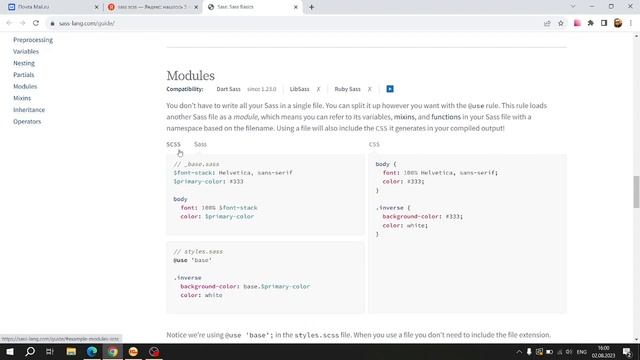The height and width of the screenshot is (360, 640).
Task: Toggle the browser side panel icon
Action: tap(604, 23)
